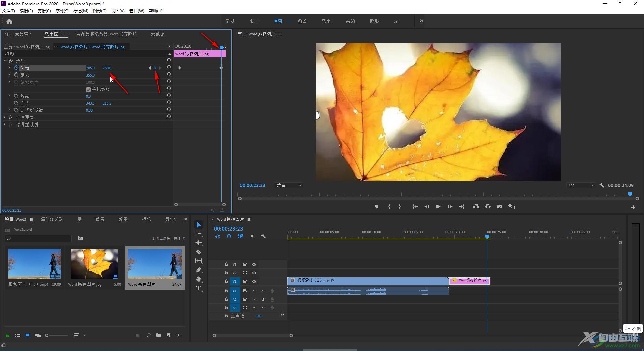
Task: Open timeline display settings wrench
Action: click(263, 236)
